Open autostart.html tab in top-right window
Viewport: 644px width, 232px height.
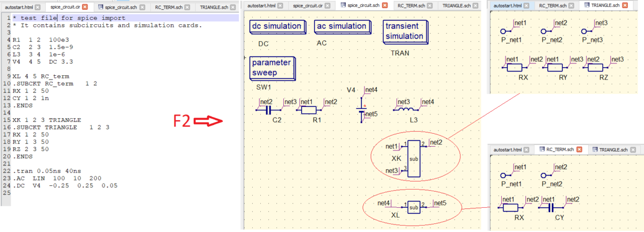coord(507,5)
